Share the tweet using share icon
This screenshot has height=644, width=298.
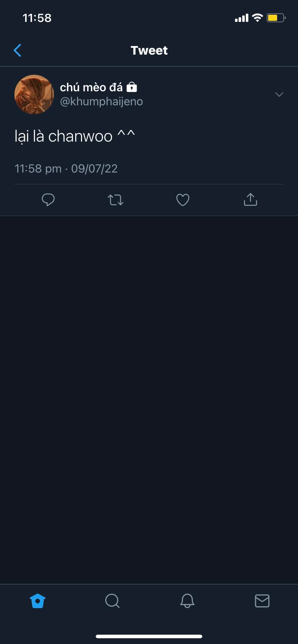pyautogui.click(x=250, y=199)
